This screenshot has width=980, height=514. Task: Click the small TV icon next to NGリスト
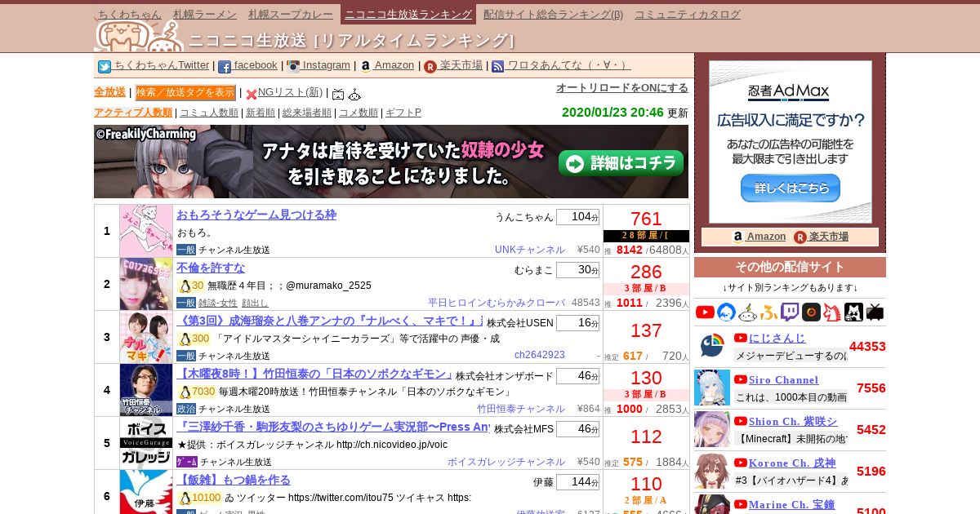tap(338, 95)
